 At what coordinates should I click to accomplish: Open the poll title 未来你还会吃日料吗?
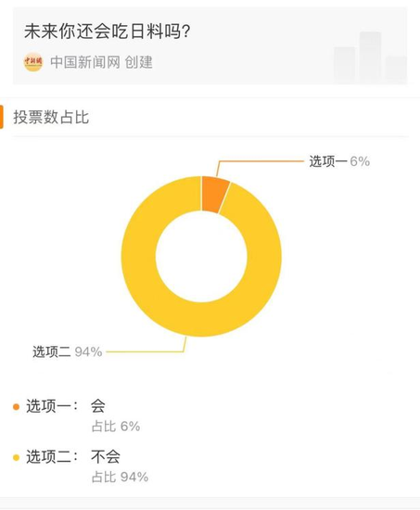click(108, 32)
